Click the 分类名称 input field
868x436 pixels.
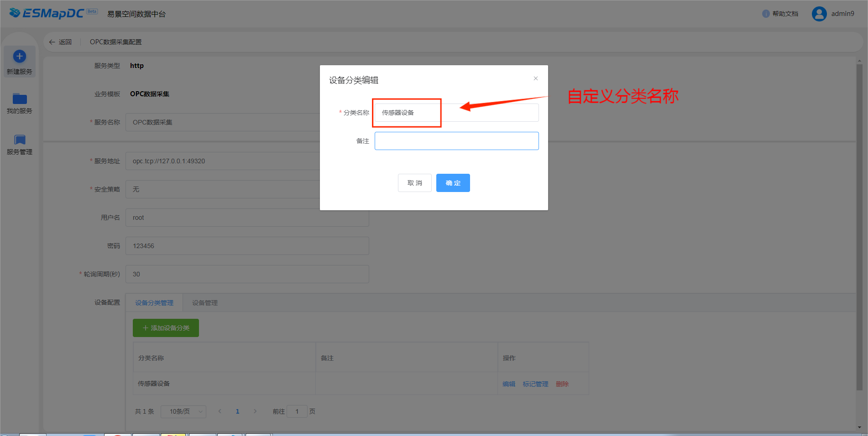pyautogui.click(x=456, y=113)
